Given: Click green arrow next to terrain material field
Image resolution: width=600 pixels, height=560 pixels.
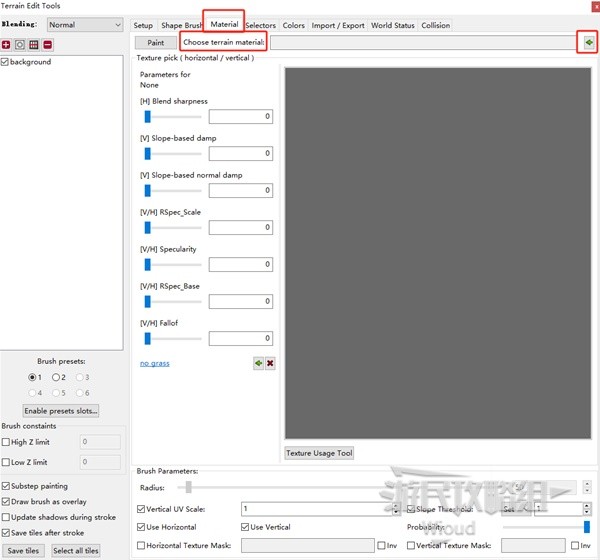Looking at the screenshot, I should (588, 43).
